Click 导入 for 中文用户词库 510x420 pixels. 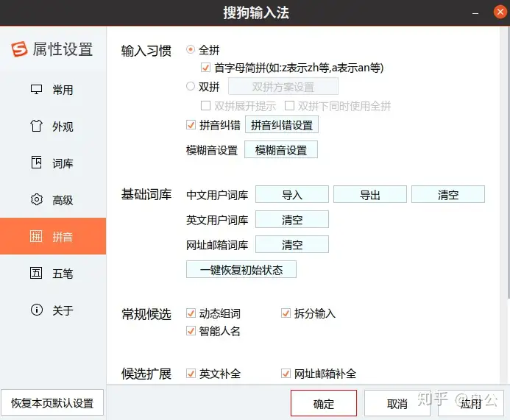[x=292, y=194]
